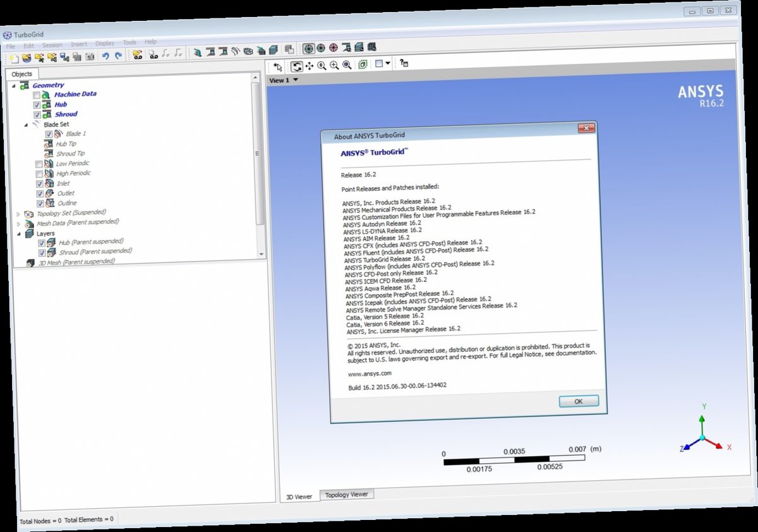Open the Session menu
This screenshot has height=532, width=758.
click(52, 45)
